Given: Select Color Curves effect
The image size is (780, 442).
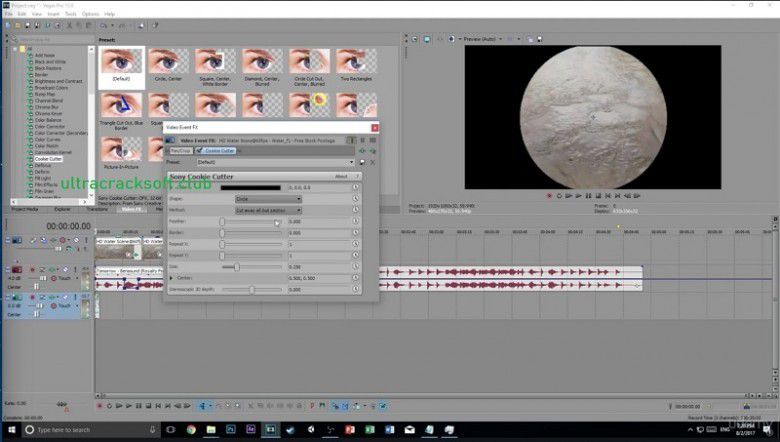Looking at the screenshot, I should 47,139.
